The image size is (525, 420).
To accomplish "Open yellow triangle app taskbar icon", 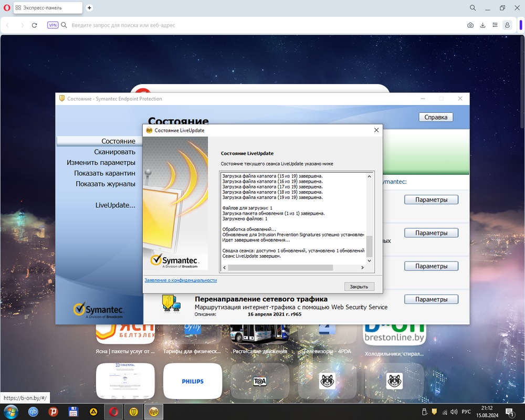I will [x=93, y=412].
